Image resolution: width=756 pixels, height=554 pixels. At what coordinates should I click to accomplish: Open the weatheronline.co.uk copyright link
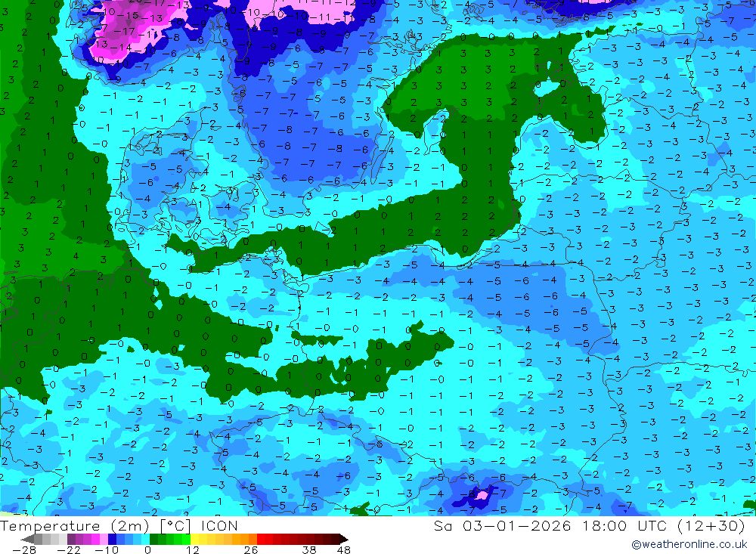pyautogui.click(x=689, y=544)
